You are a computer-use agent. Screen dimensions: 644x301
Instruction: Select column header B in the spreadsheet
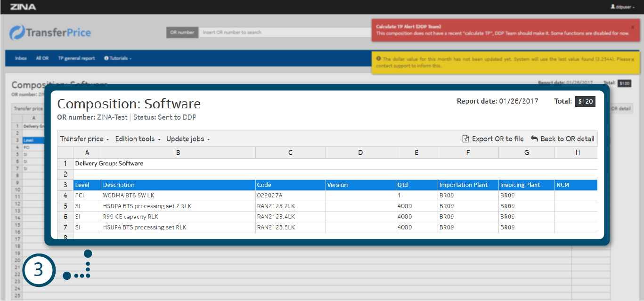[178, 153]
